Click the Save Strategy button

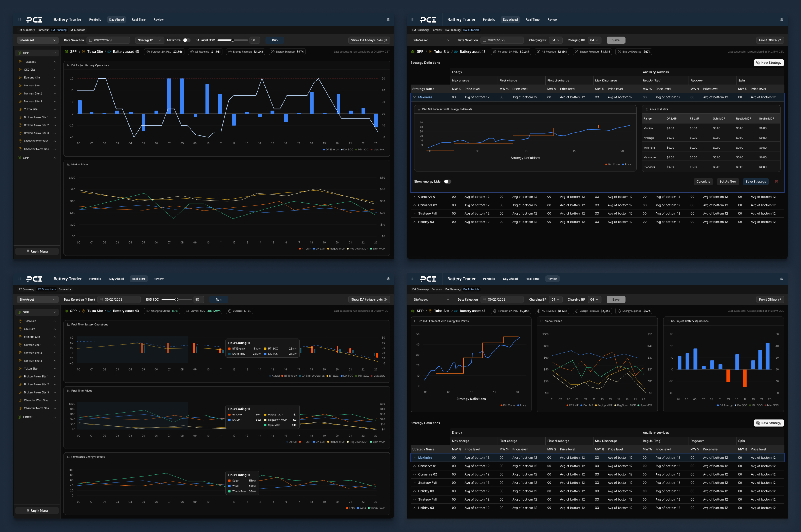click(756, 182)
